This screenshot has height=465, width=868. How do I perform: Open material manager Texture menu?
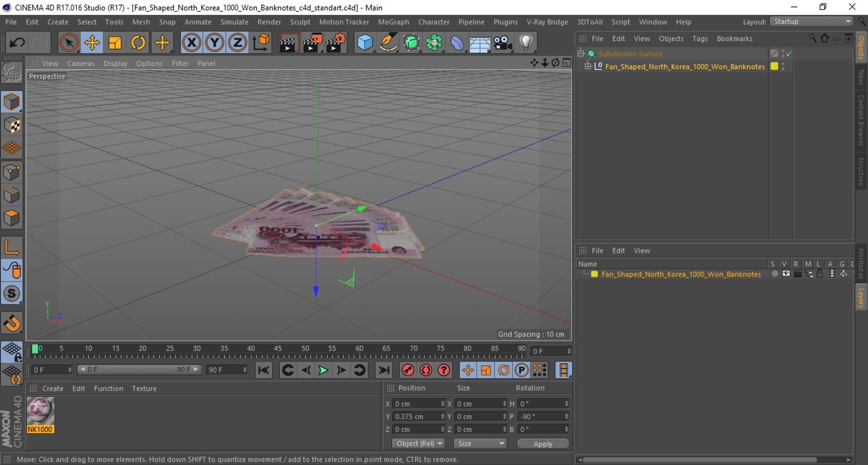pos(144,389)
